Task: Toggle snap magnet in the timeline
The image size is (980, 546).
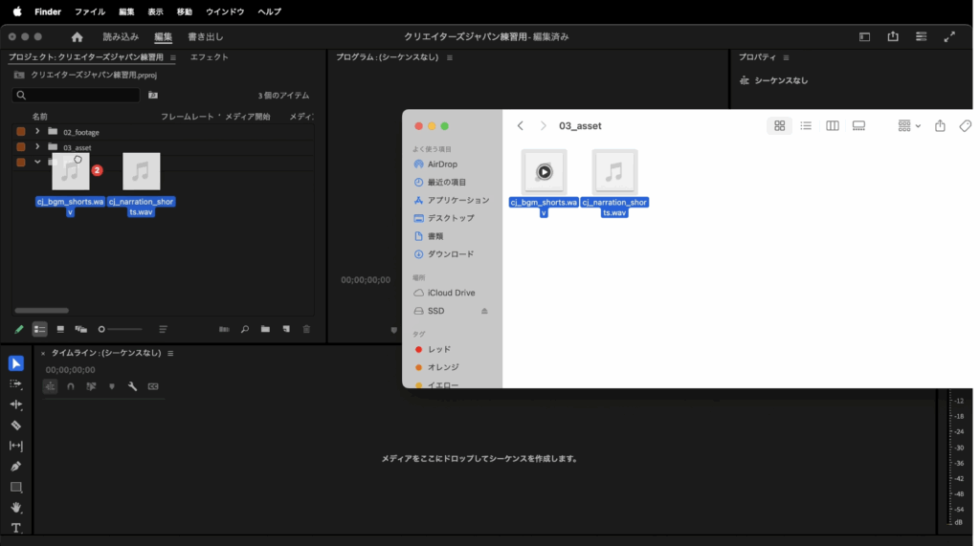Action: [71, 386]
